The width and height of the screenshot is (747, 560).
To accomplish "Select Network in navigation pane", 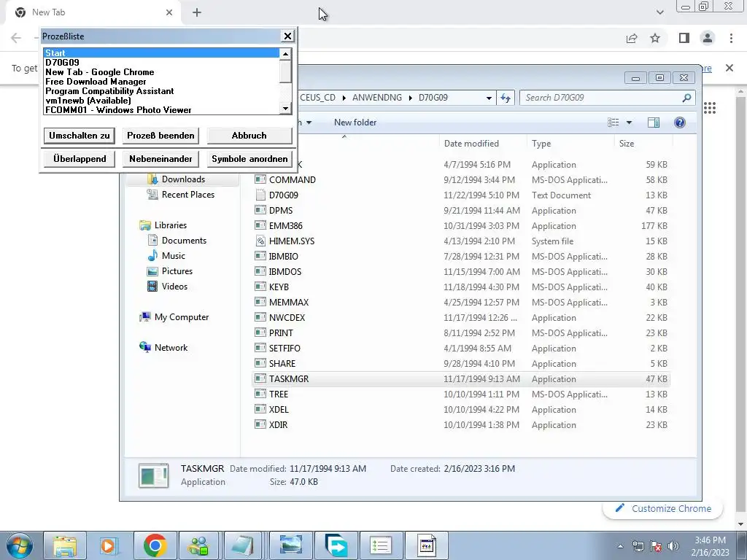I will point(171,348).
